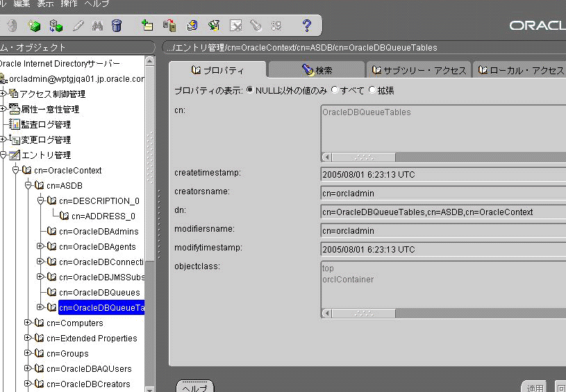566x392 pixels.
Task: Expand the cn=Groups node
Action: pos(28,352)
